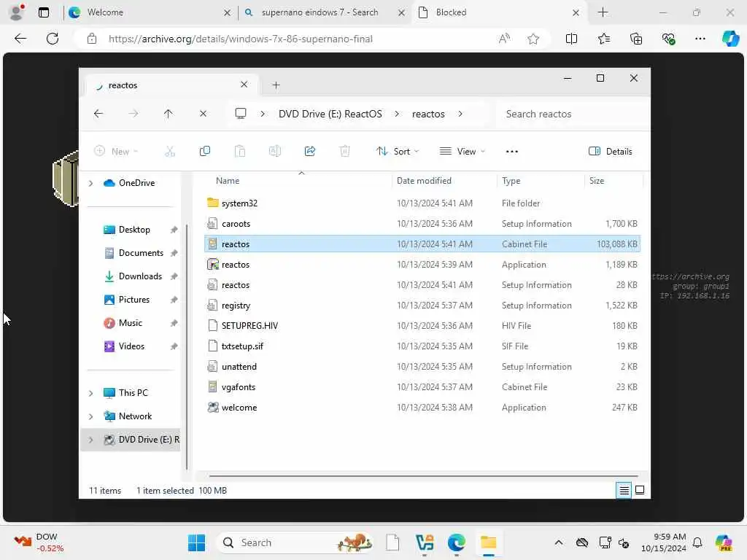This screenshot has width=747, height=560.
Task: Open the Sort dropdown menu
Action: tap(398, 152)
